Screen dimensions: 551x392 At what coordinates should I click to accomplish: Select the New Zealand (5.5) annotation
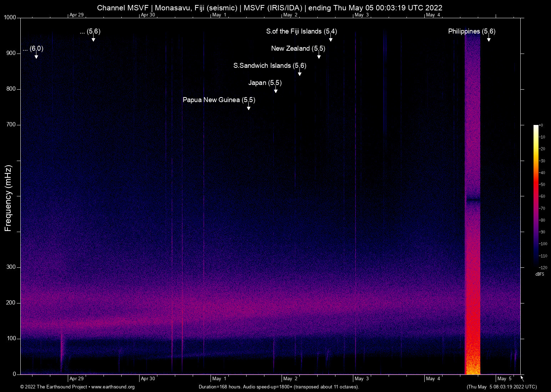[298, 48]
